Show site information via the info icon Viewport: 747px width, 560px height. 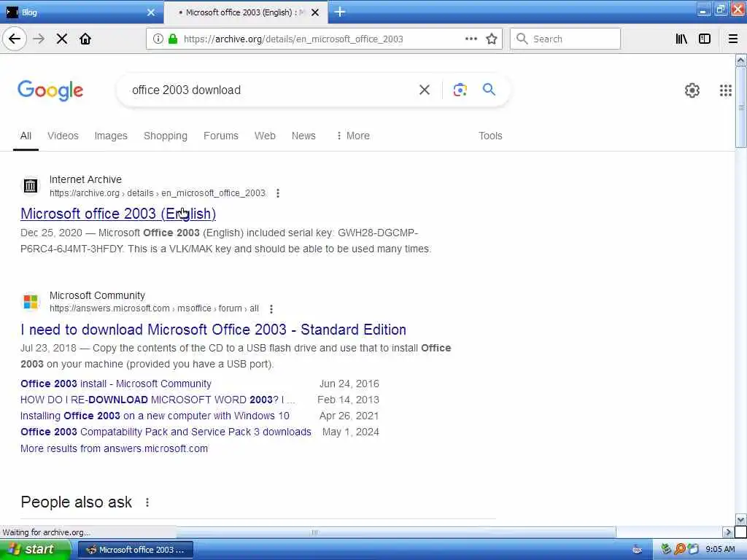point(158,39)
